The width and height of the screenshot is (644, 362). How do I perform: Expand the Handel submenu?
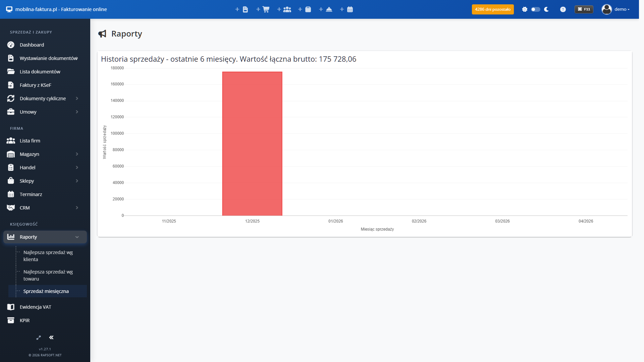point(45,168)
